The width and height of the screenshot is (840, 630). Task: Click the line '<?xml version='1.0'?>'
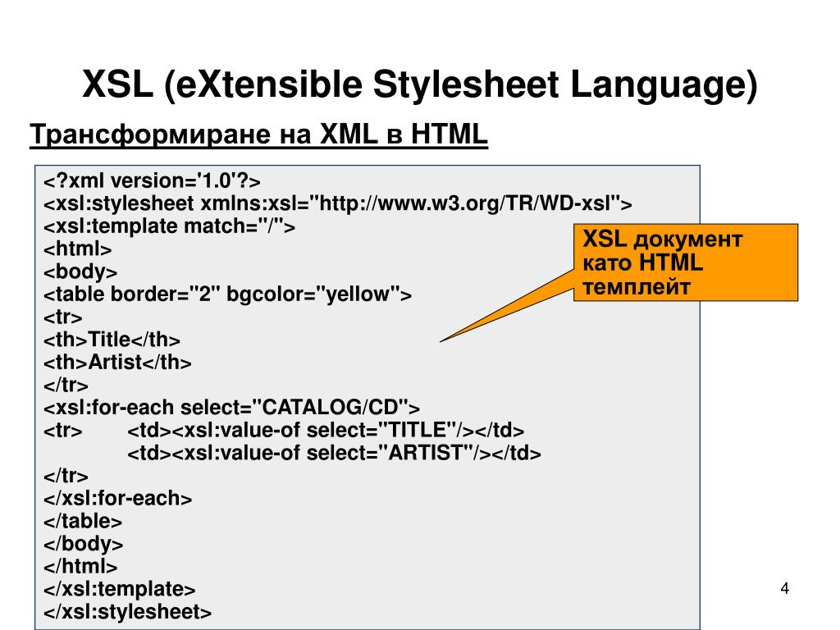[x=152, y=181]
